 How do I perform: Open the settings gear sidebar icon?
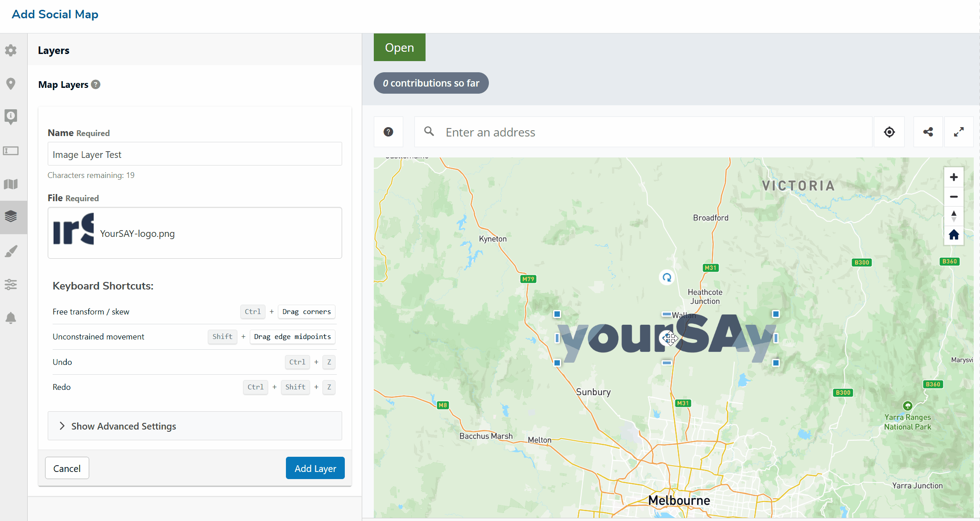(11, 50)
